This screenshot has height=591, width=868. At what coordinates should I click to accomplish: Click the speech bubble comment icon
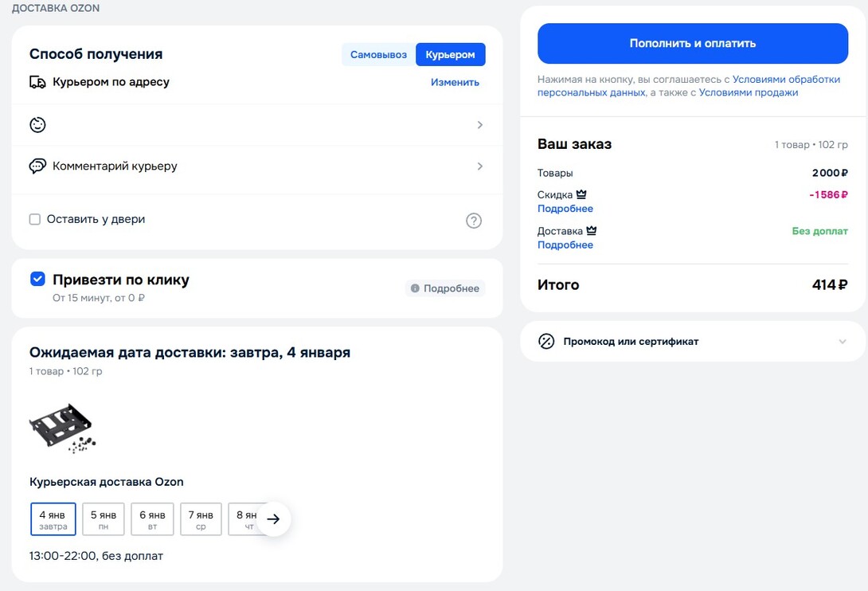tap(37, 166)
